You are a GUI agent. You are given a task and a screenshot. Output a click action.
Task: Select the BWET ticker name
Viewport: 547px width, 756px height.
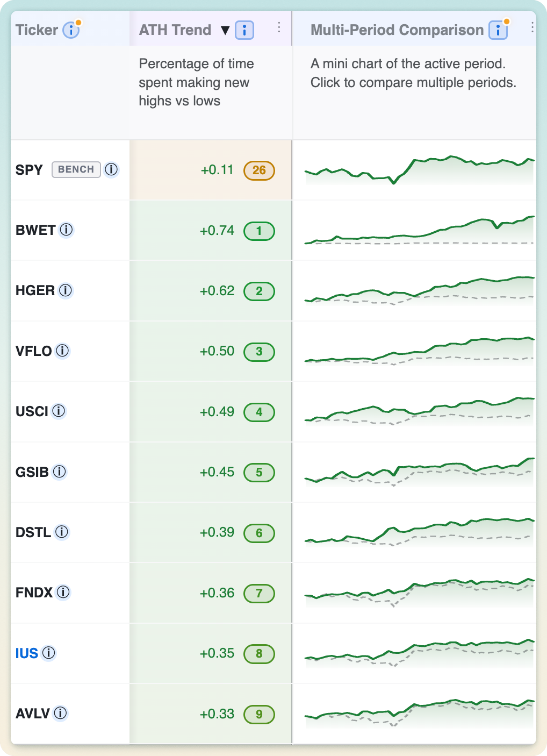(x=35, y=230)
